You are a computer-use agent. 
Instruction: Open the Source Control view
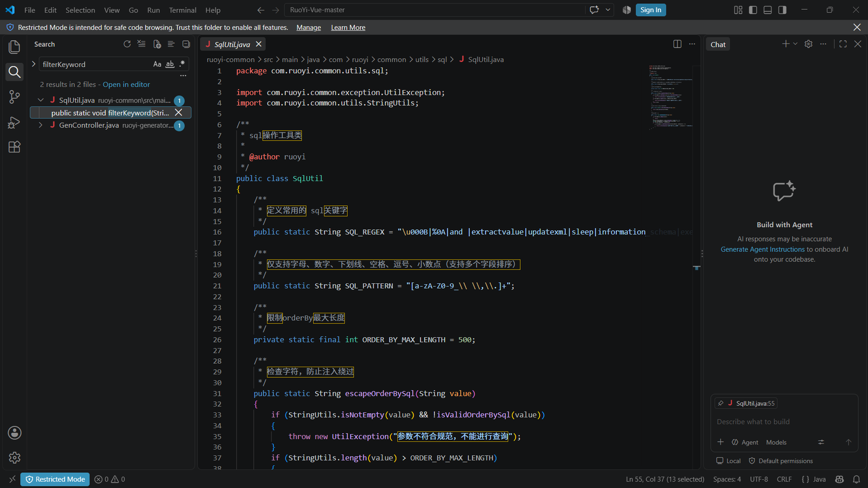pyautogui.click(x=15, y=97)
